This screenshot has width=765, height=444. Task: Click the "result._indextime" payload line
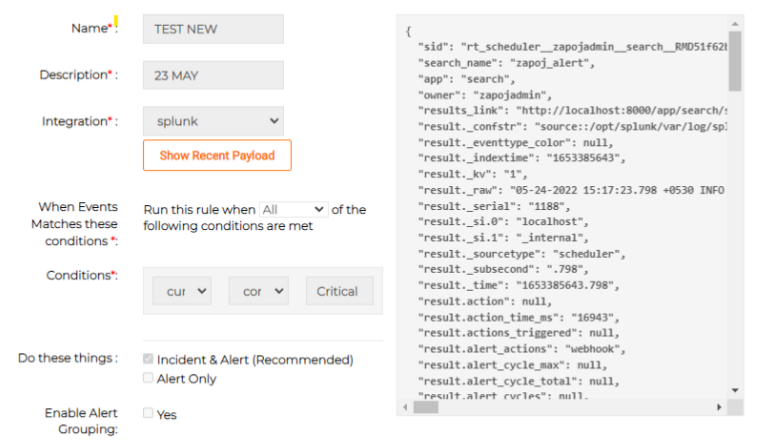tap(522, 158)
